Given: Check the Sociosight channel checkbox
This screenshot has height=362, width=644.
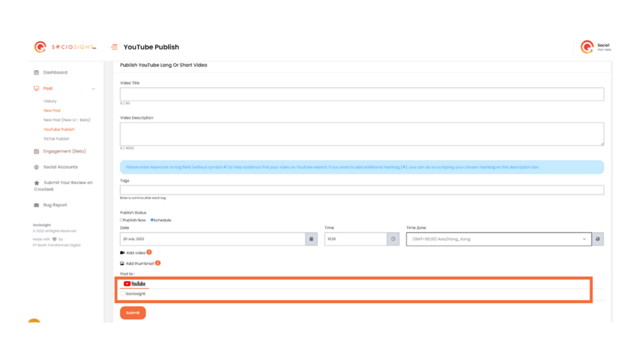Looking at the screenshot, I should click(x=123, y=294).
